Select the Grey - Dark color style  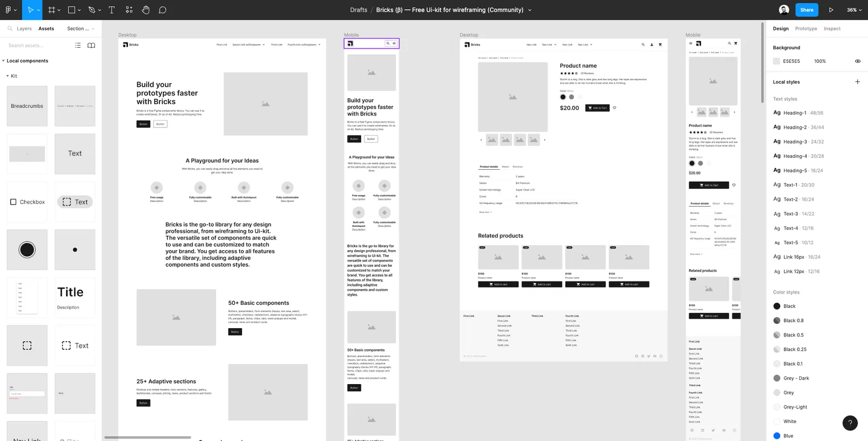pyautogui.click(x=791, y=378)
